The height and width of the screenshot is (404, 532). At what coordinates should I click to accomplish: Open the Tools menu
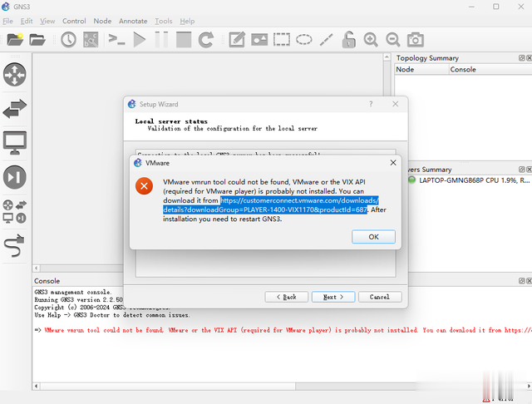pyautogui.click(x=164, y=21)
